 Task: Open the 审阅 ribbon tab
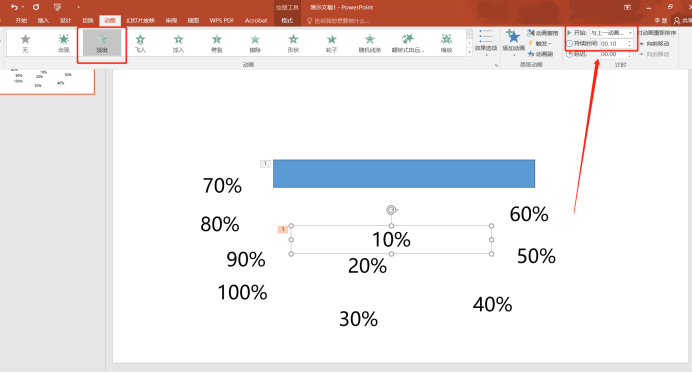pos(171,20)
